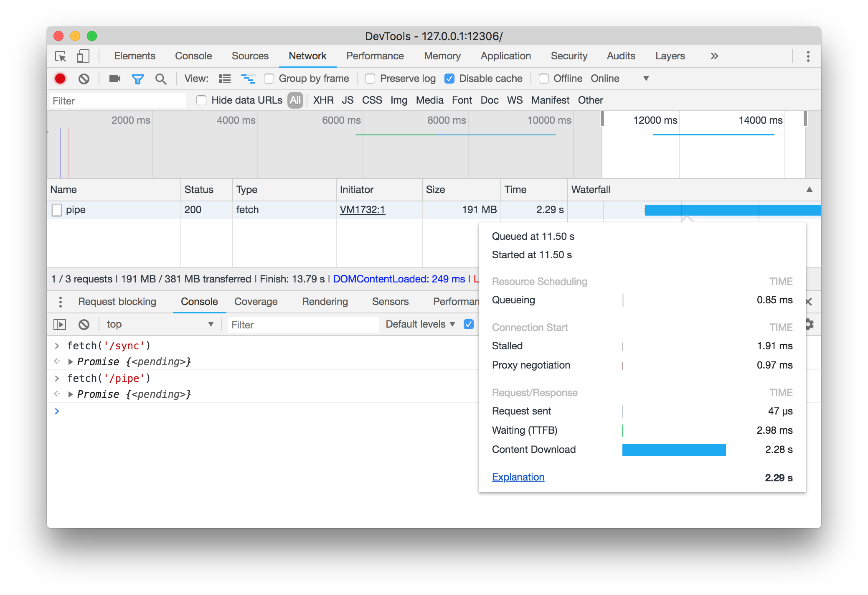Clear the network log with the ban icon
This screenshot has height=595, width=868.
(84, 79)
